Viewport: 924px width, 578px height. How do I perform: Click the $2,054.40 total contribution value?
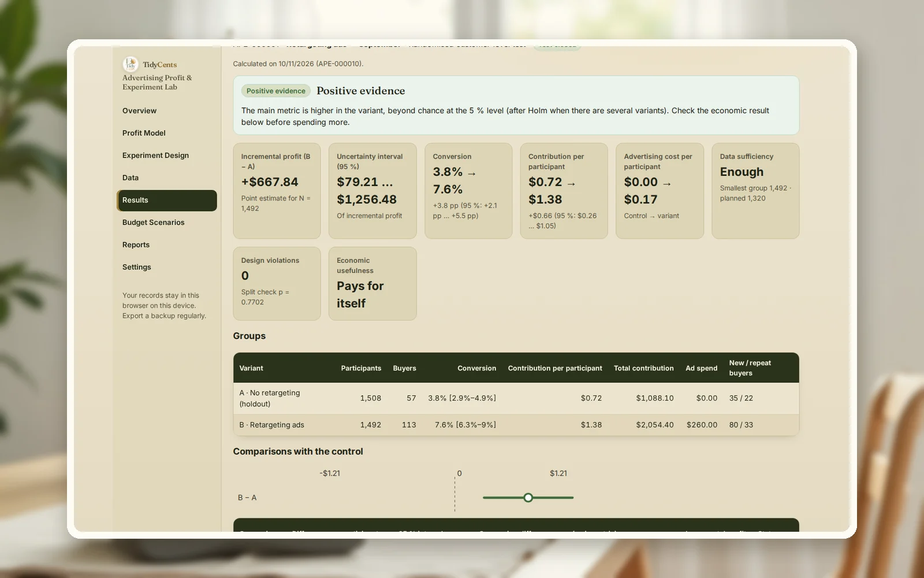pyautogui.click(x=655, y=425)
